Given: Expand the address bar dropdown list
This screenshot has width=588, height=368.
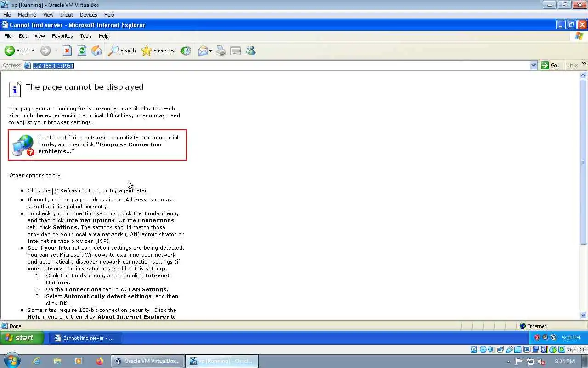Looking at the screenshot, I should (x=533, y=65).
